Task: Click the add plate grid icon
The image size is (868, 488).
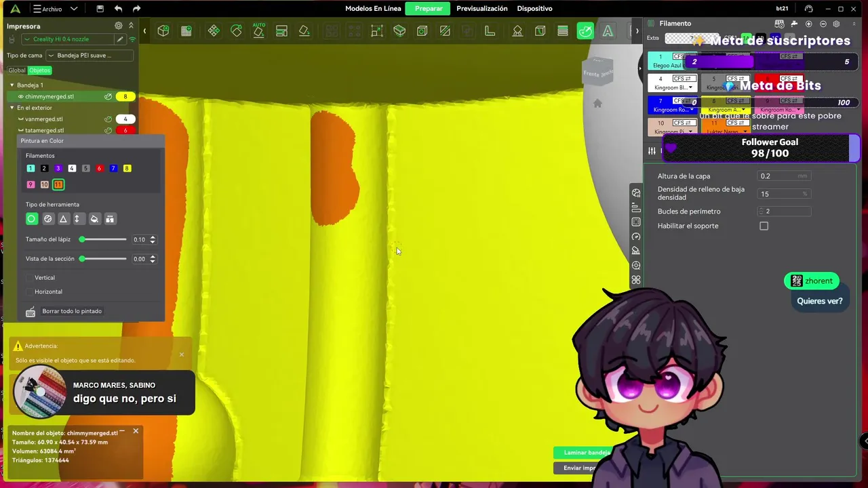Action: [x=186, y=30]
